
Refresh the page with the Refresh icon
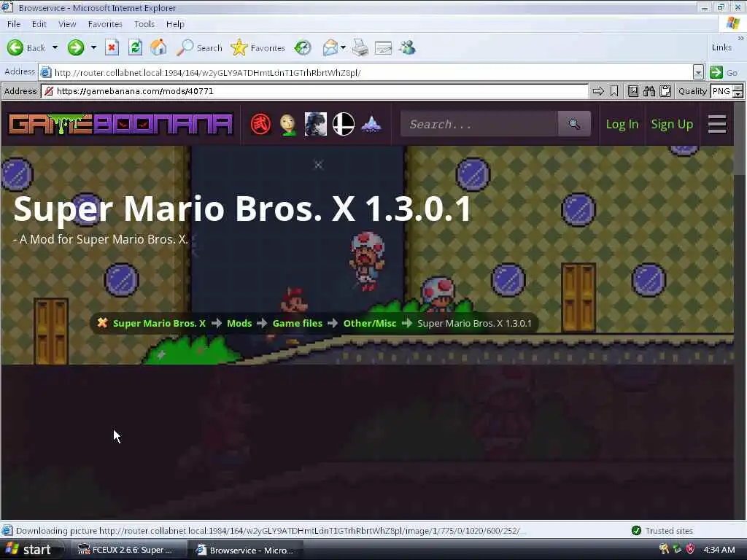point(135,47)
